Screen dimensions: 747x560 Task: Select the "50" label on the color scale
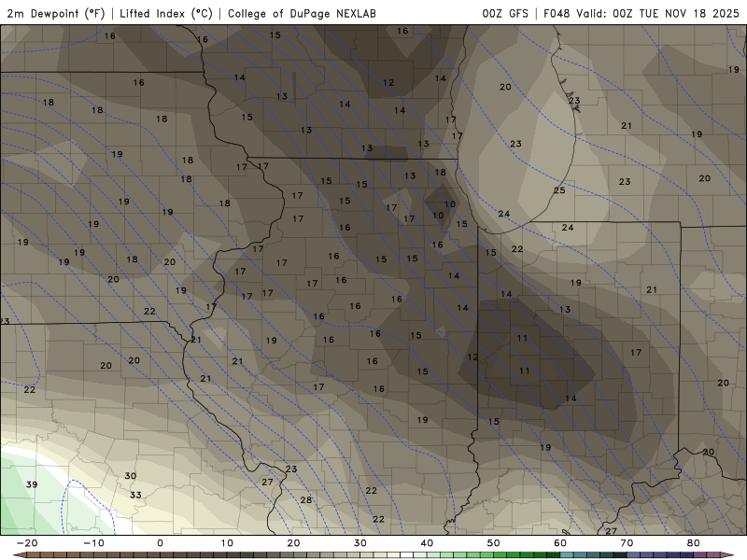[x=494, y=543]
